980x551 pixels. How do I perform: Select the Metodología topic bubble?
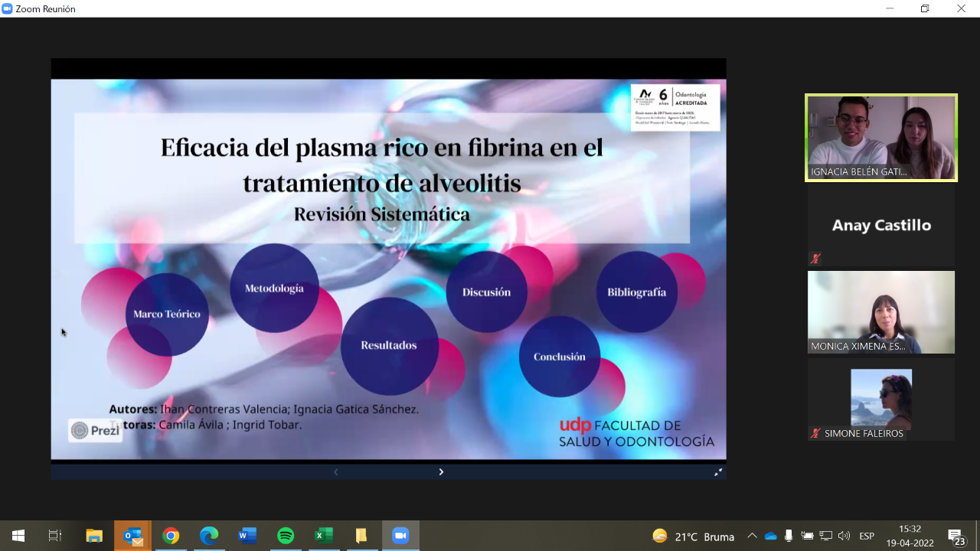(x=274, y=289)
